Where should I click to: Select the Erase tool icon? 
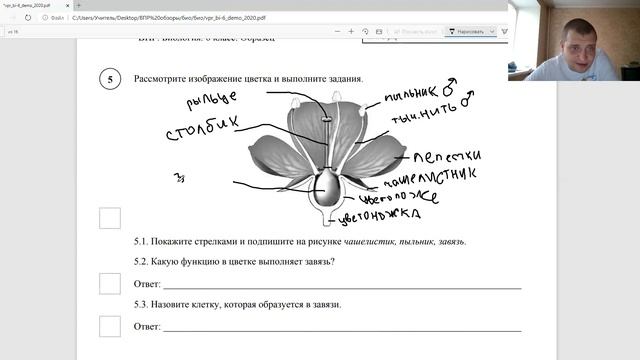pyautogui.click(x=504, y=31)
